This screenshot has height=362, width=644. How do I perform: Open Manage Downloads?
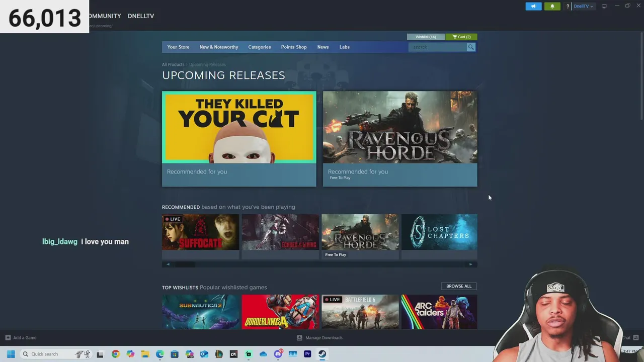coord(319,338)
